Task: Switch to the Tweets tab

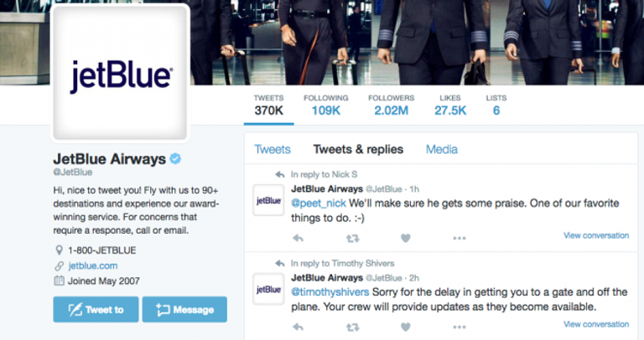Action: [273, 149]
